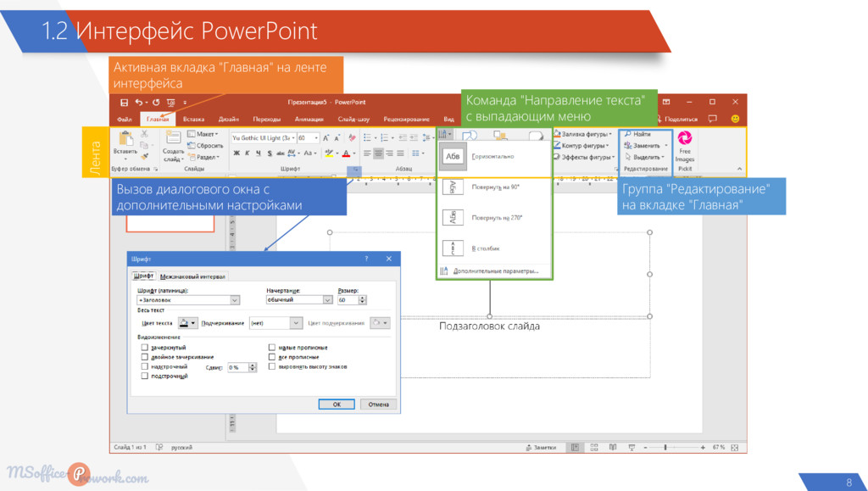868x491 pixels.
Task: Switch to Межзнаковый интервал tab in dialog
Action: click(x=192, y=276)
